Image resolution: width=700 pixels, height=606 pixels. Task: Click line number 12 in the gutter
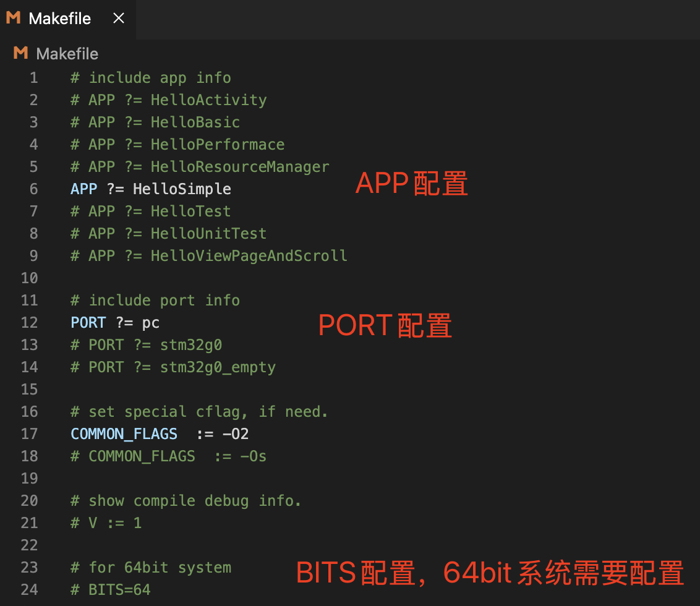coord(29,322)
